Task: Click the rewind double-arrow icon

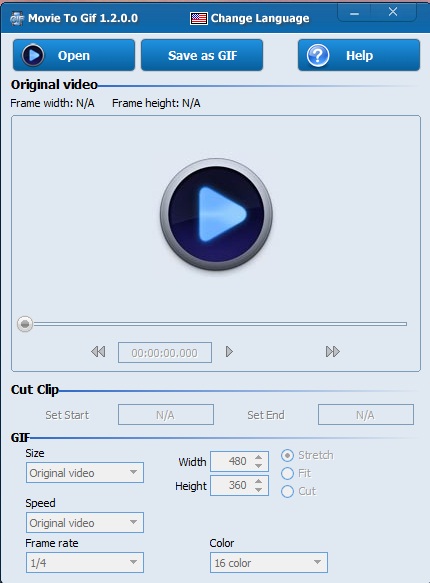Action: [98, 352]
